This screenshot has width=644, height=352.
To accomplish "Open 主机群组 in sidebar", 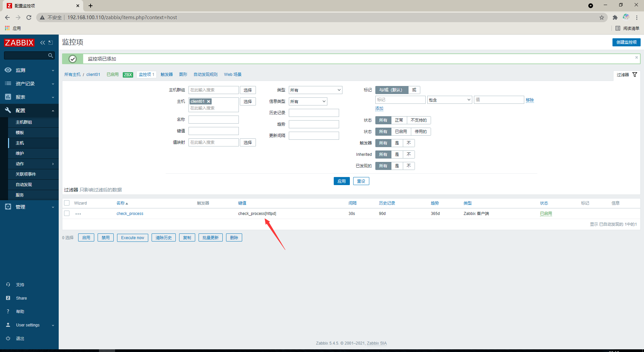I will click(x=33, y=122).
